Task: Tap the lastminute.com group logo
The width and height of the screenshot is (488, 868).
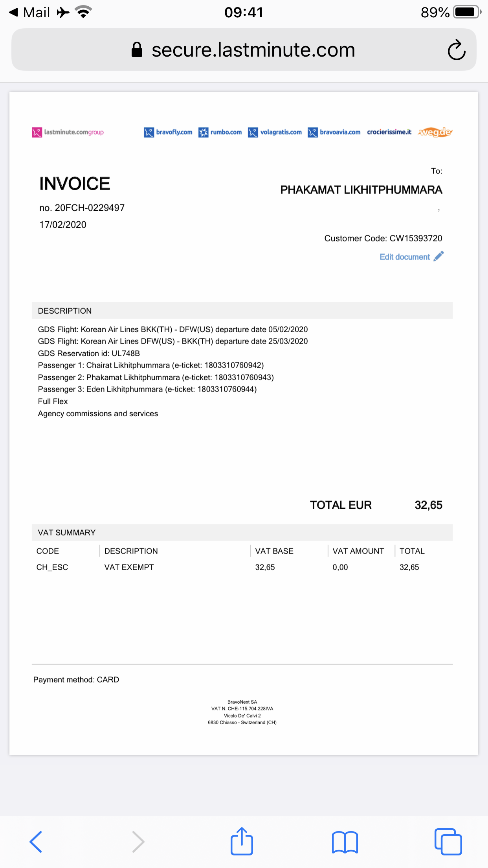Action: [68, 132]
